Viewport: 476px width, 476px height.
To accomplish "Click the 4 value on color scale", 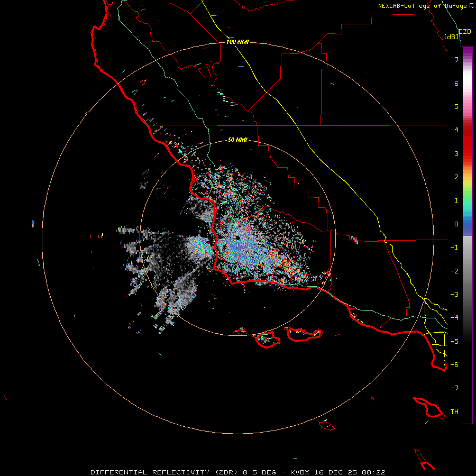I will 456,130.
